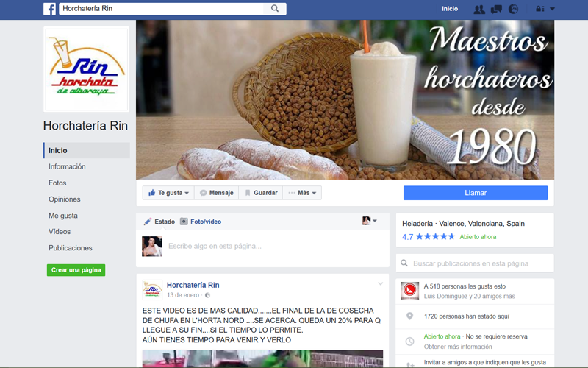Click the 13 de enero timestamp
The image size is (588, 368).
pyautogui.click(x=183, y=295)
